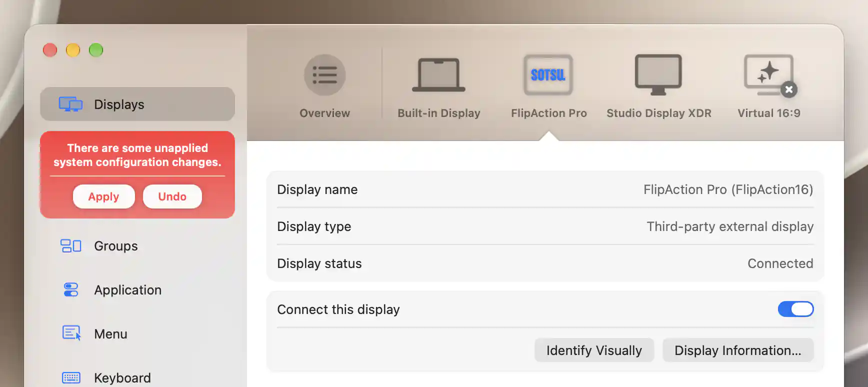
Task: Click the display name value FlipAction Pro (FlipAction16)
Action: (x=728, y=189)
